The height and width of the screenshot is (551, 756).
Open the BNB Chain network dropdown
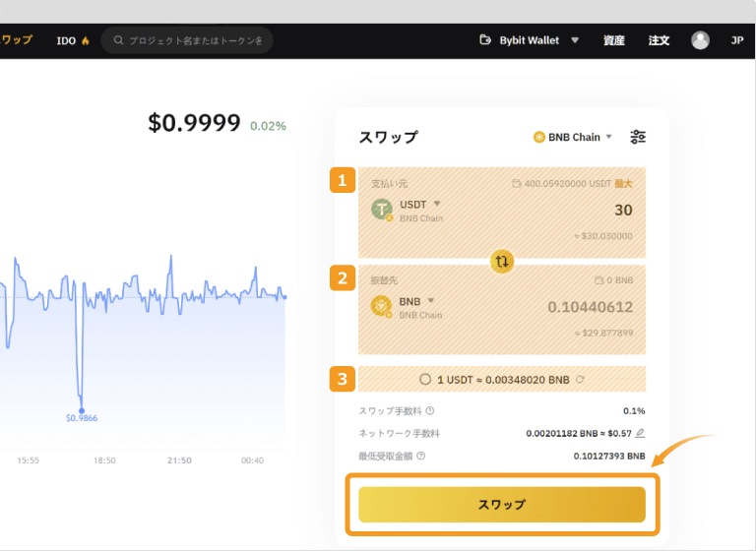coord(573,138)
